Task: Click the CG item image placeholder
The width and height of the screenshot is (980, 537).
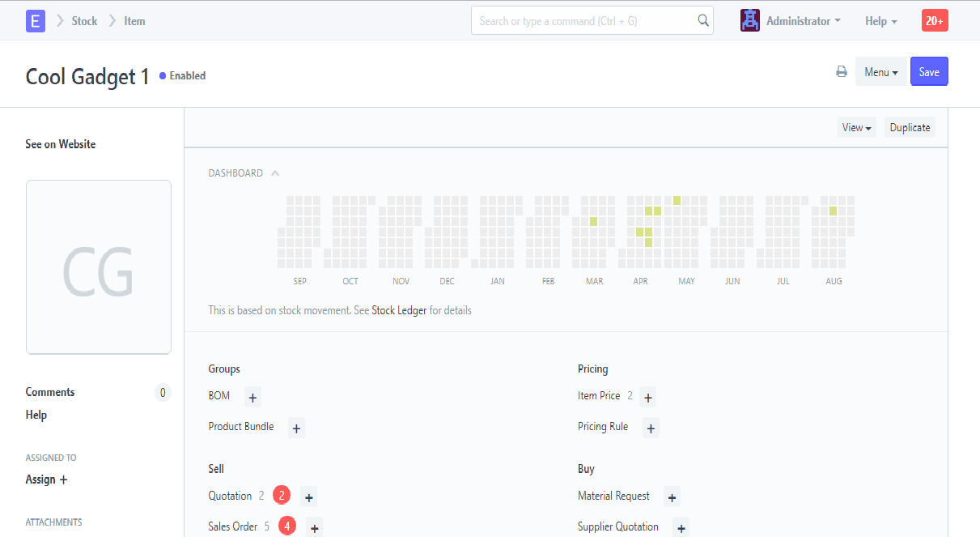Action: tap(99, 267)
